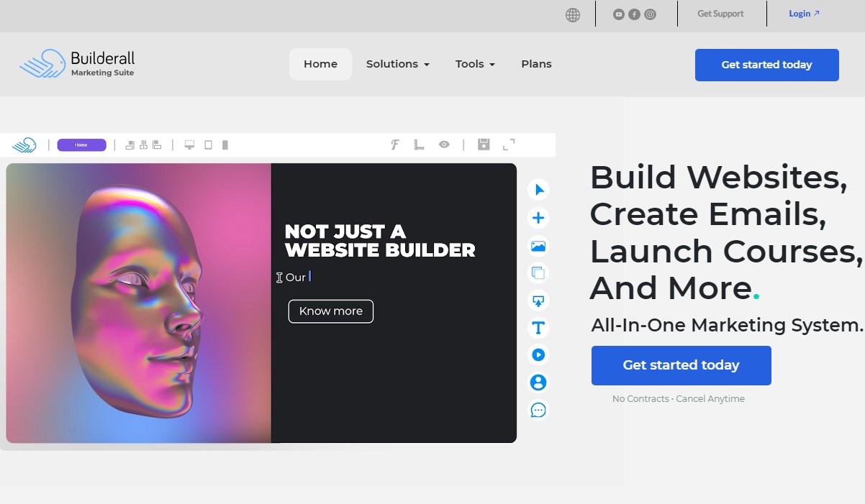Open the Facebook social icon
Screen dimensions: 865x504
(634, 14)
